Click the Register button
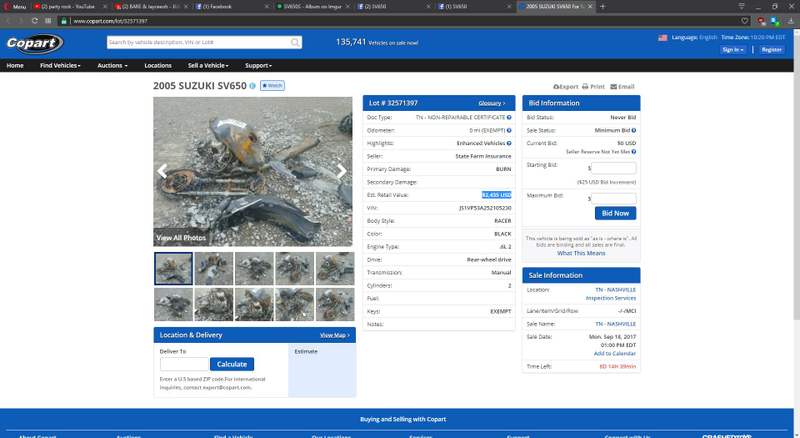800x438 pixels. point(771,50)
